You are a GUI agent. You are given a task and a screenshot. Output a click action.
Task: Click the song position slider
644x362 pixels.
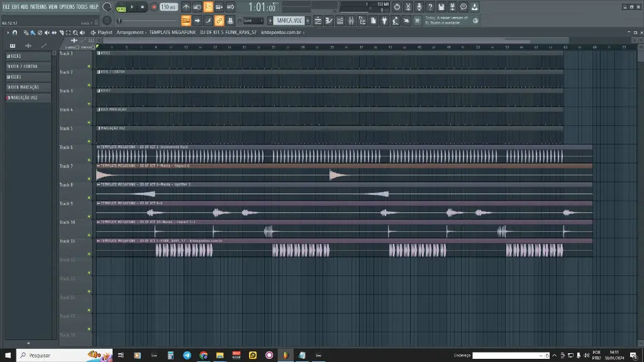[x=147, y=21]
